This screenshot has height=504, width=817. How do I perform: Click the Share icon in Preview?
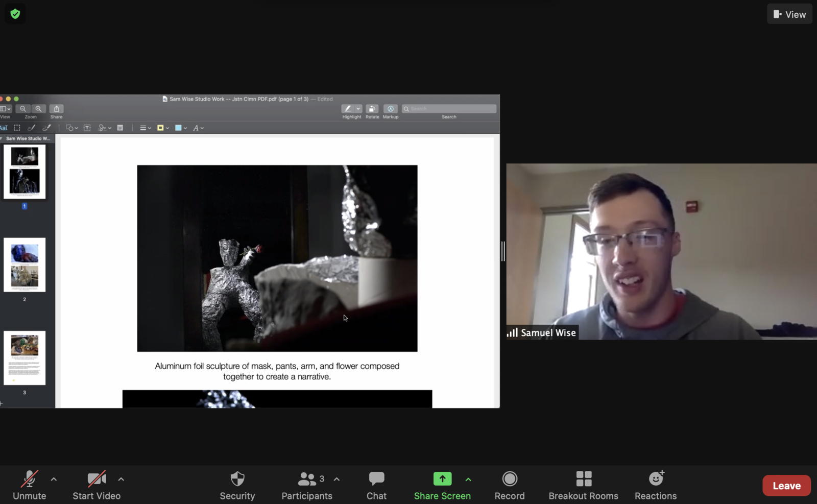click(57, 109)
